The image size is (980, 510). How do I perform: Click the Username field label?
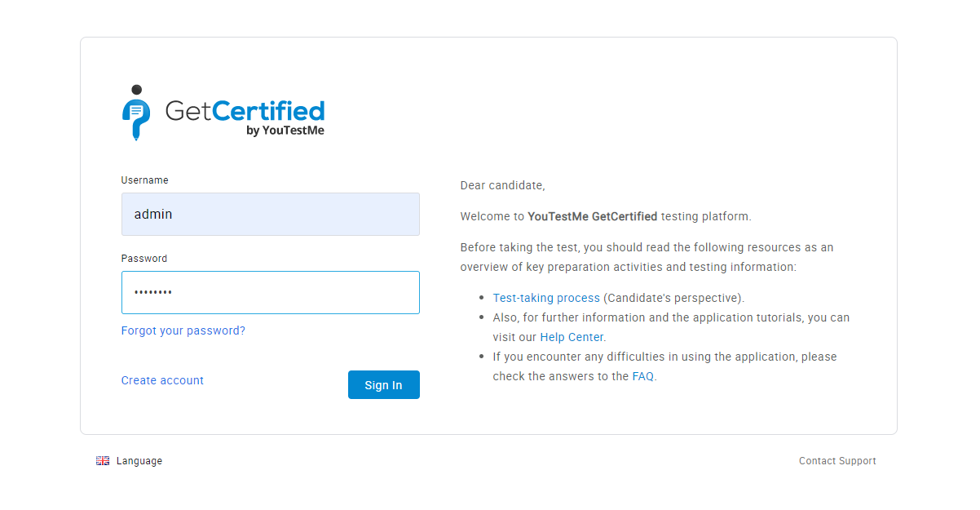145,180
